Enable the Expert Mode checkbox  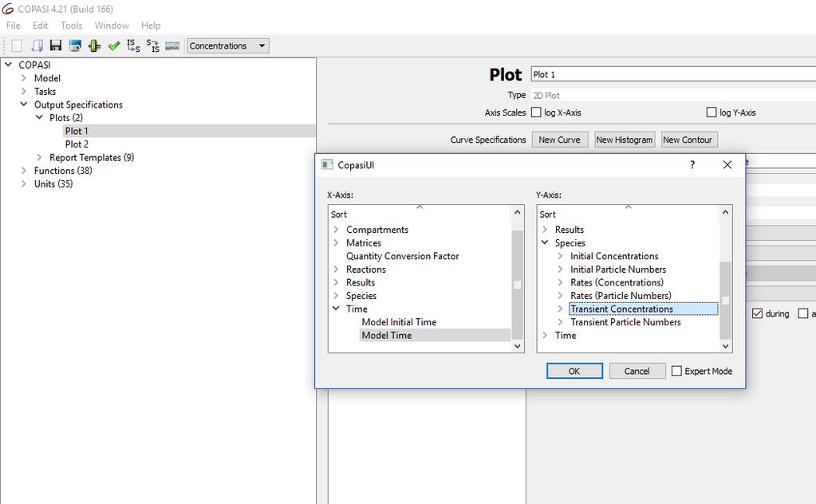676,371
